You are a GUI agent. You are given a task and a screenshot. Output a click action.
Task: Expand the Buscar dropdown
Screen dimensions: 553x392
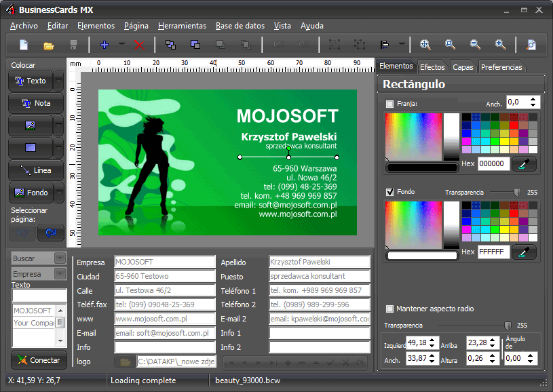click(x=60, y=258)
